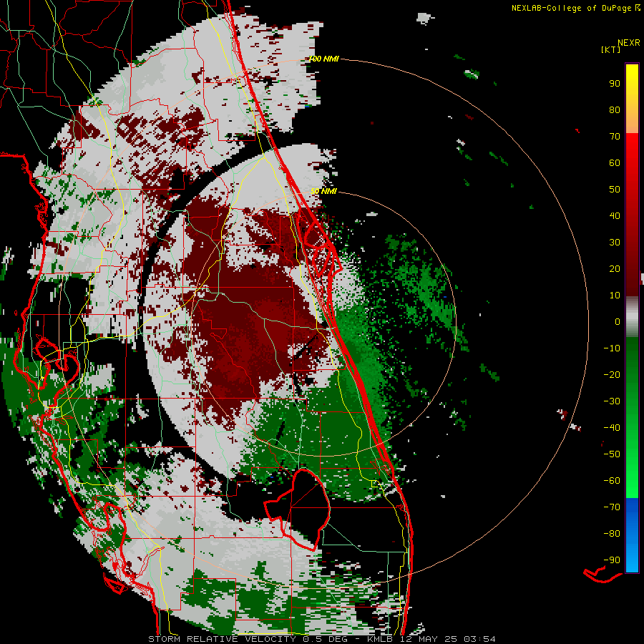Click the STORM RELATIVE VELOCITY footer text
The height and width of the screenshot is (644, 644).
[x=222, y=639]
